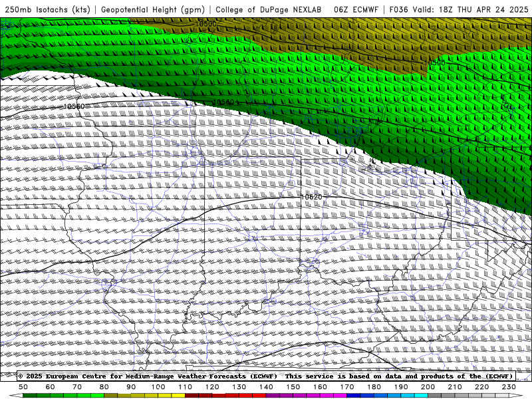The height and width of the screenshot is (399, 532).
Task: Click the 110 value on color scale
Action: click(x=185, y=387)
